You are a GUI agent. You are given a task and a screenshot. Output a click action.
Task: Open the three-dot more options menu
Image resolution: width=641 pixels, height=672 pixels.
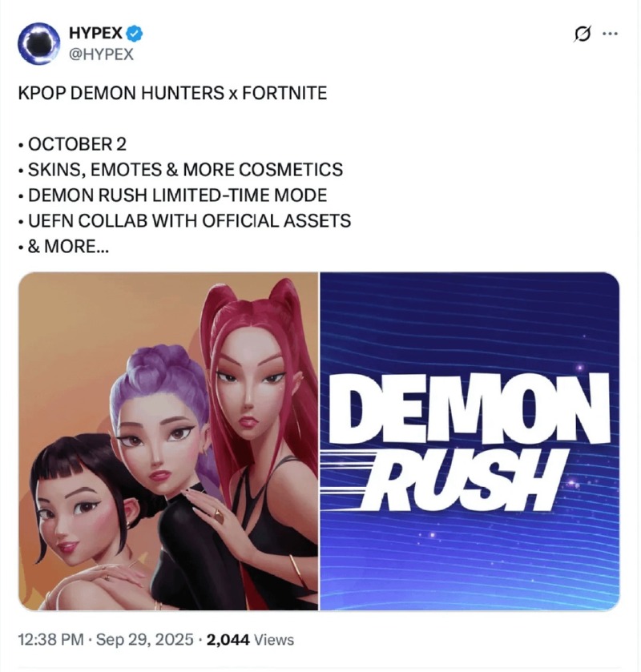click(610, 34)
